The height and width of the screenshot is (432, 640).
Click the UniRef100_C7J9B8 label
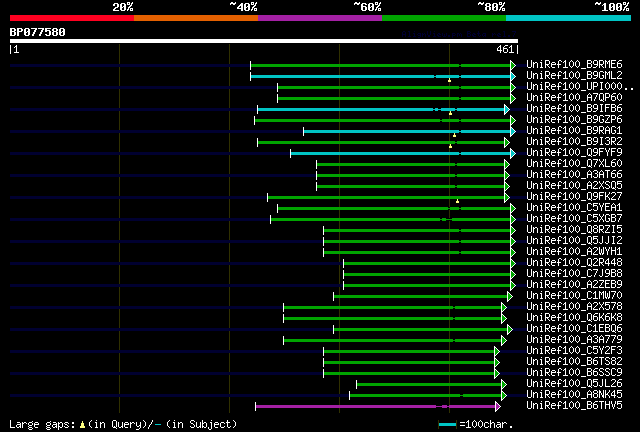(x=574, y=274)
